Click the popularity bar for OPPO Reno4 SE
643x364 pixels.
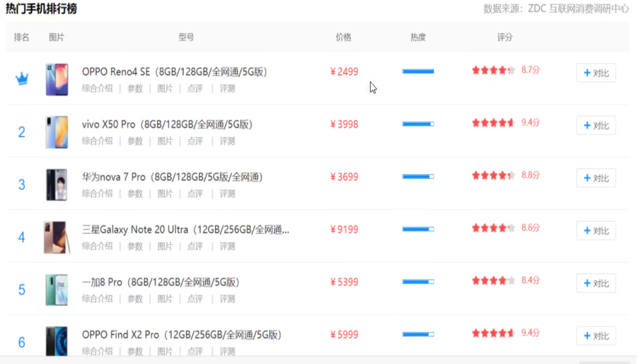pyautogui.click(x=418, y=71)
